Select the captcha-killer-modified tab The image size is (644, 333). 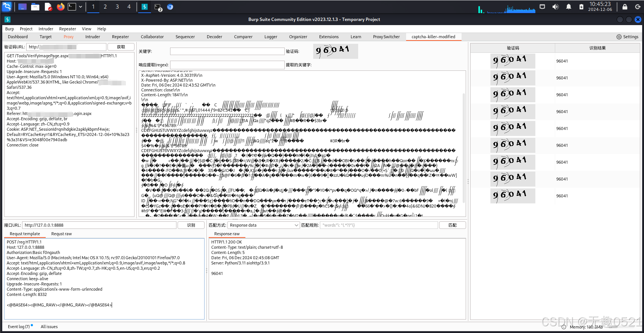click(433, 37)
